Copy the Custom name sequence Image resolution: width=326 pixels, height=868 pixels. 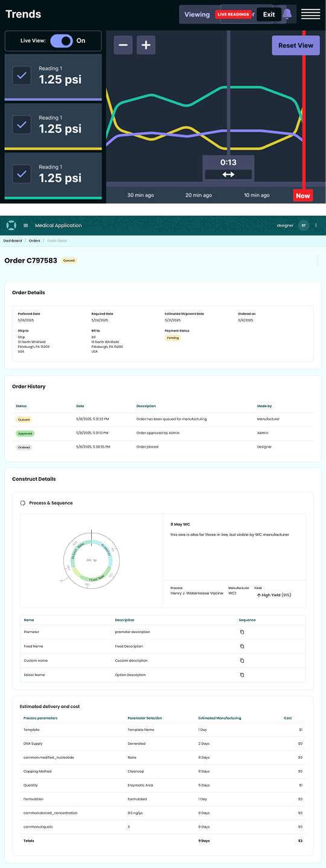pos(242,660)
